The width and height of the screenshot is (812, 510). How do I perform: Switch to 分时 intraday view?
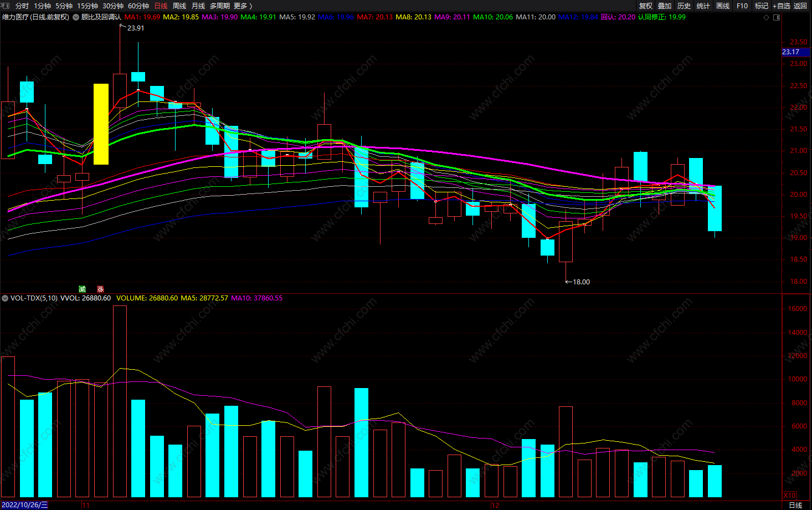pyautogui.click(x=22, y=6)
